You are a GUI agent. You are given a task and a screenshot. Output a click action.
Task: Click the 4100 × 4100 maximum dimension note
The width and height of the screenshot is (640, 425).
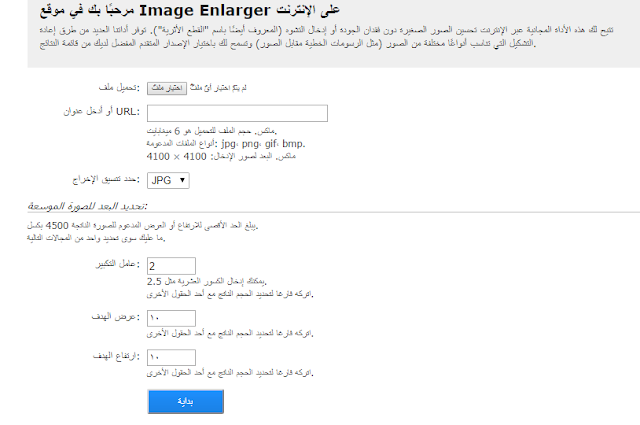pos(221,156)
